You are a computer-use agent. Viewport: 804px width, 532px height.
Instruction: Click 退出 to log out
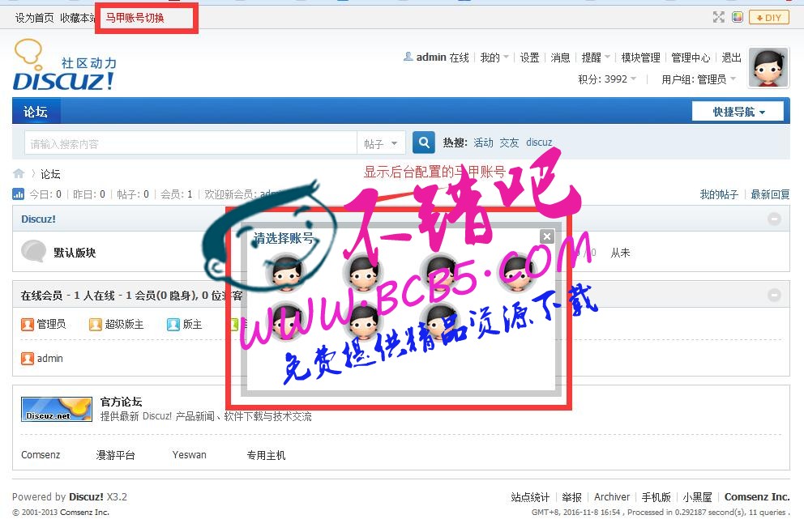(731, 57)
